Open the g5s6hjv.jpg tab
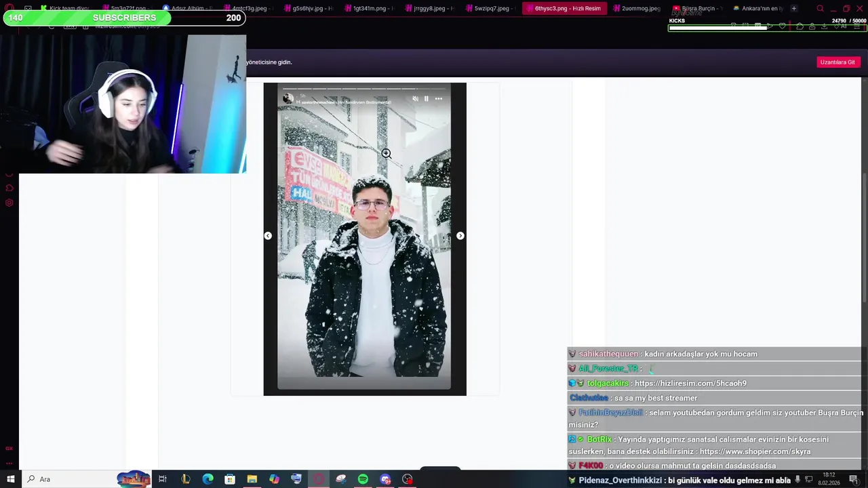Viewport: 868px width, 488px height. (310, 8)
